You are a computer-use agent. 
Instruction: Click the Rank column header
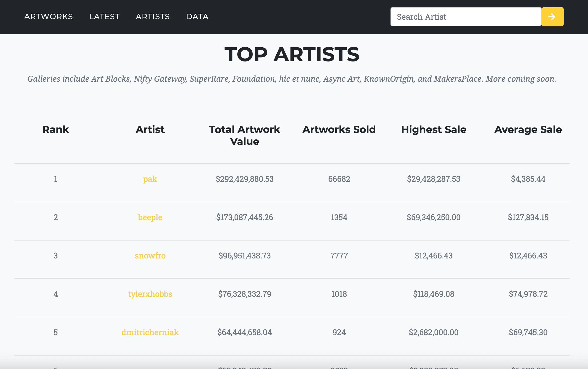(56, 129)
